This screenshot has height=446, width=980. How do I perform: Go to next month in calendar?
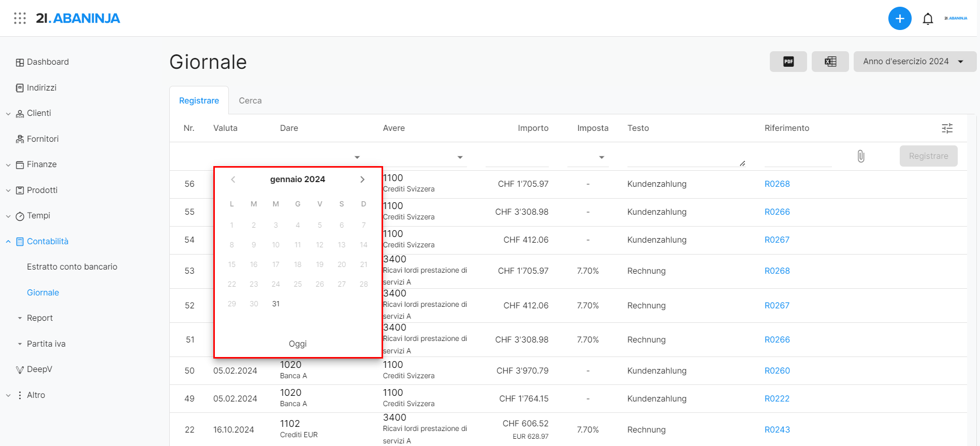point(362,180)
